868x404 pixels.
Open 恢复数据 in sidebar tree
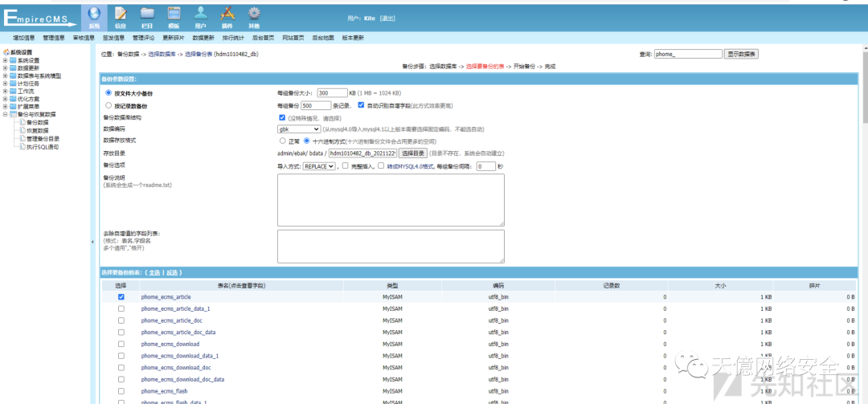click(37, 131)
